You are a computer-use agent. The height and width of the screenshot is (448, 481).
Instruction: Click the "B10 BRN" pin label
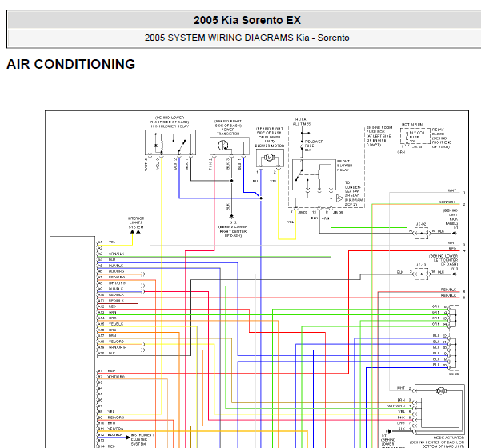[106, 423]
